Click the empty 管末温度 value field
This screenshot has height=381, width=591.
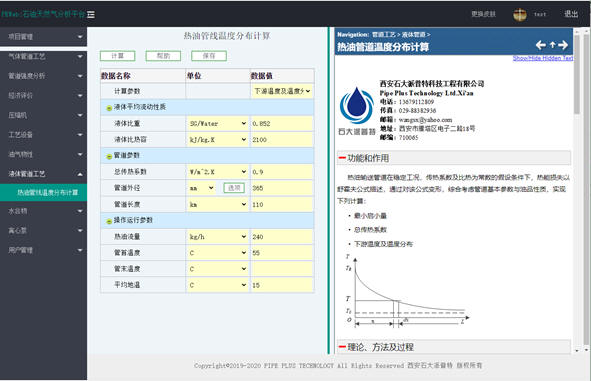coord(282,269)
